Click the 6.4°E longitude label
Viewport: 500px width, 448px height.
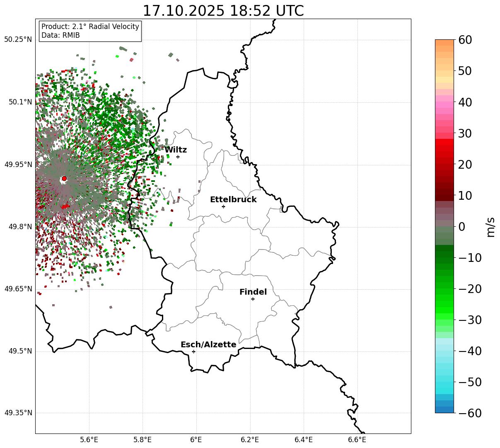pyautogui.click(x=304, y=440)
